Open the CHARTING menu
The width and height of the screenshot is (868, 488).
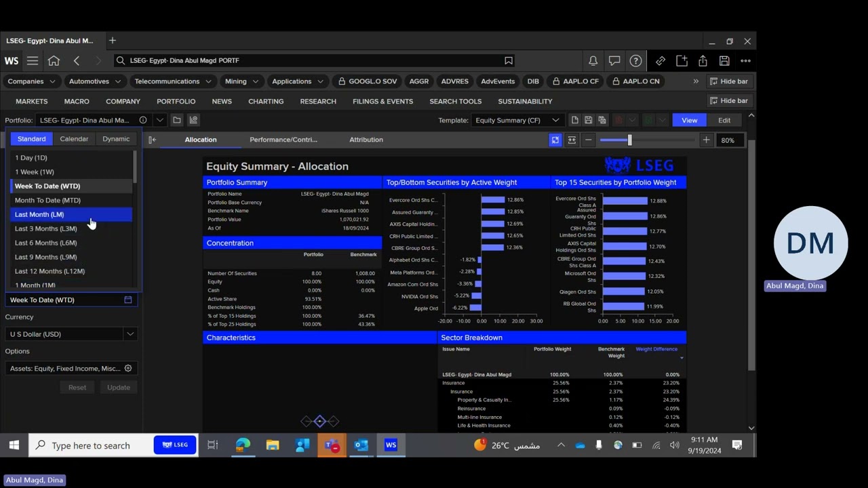coord(266,102)
